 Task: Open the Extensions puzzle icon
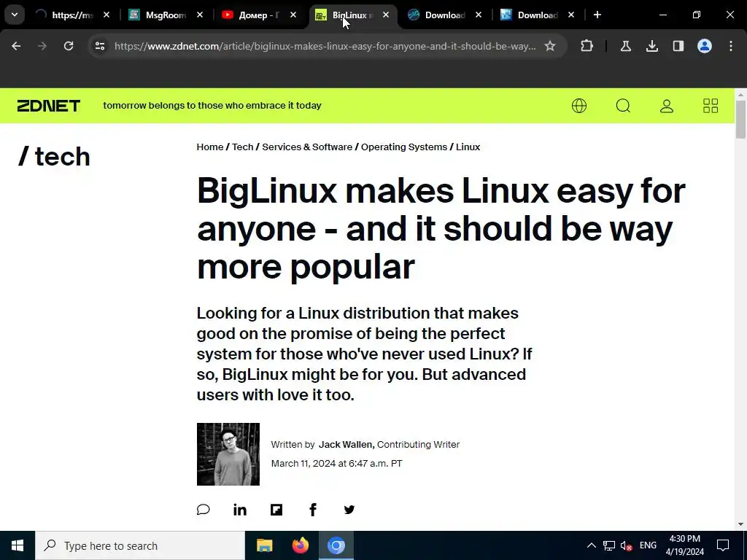pyautogui.click(x=587, y=46)
